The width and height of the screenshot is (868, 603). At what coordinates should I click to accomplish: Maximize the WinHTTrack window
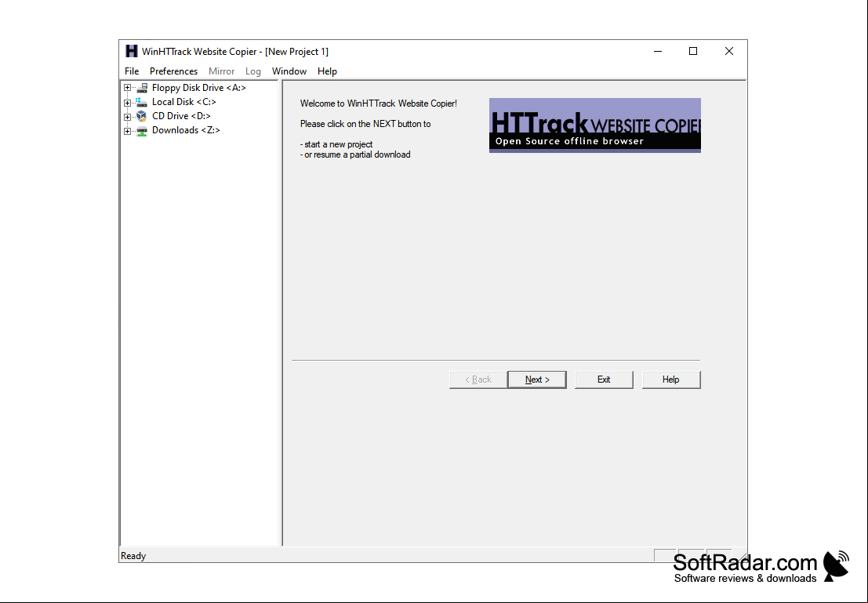point(693,51)
